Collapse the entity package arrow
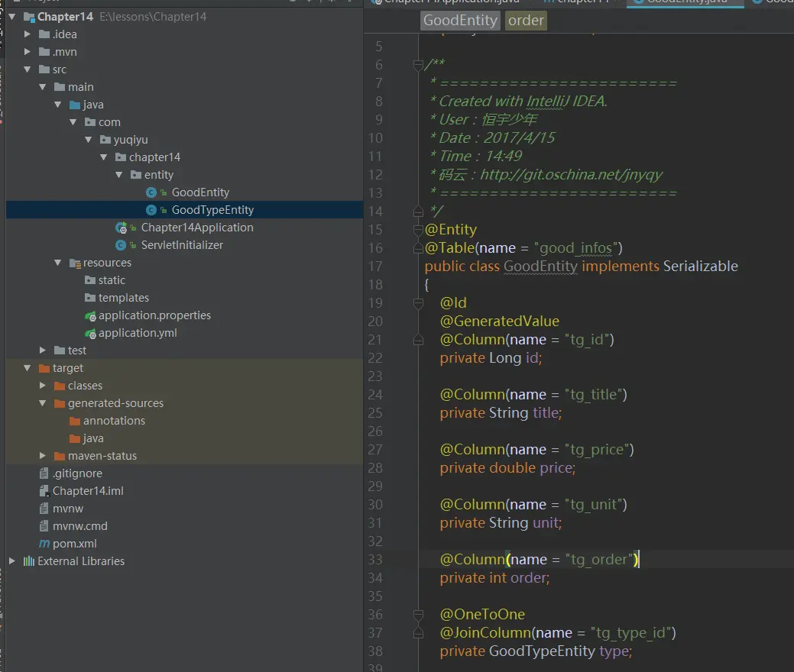Screen dimensions: 794x672 pos(119,175)
